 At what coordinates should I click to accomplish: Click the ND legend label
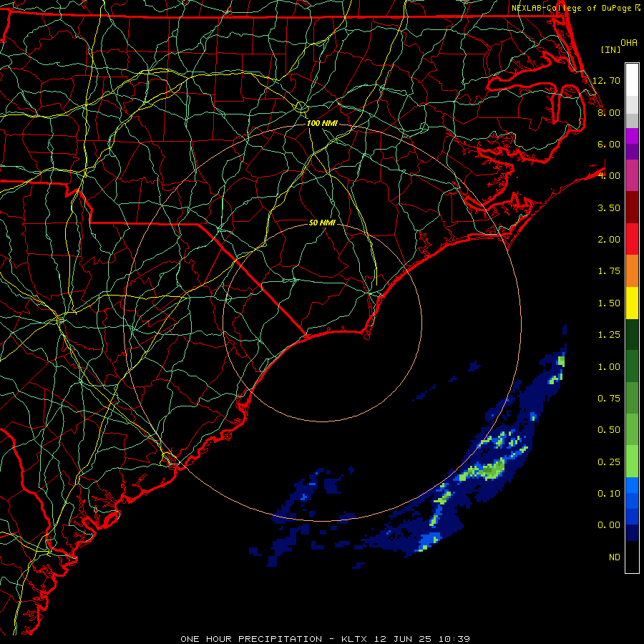[x=615, y=557]
